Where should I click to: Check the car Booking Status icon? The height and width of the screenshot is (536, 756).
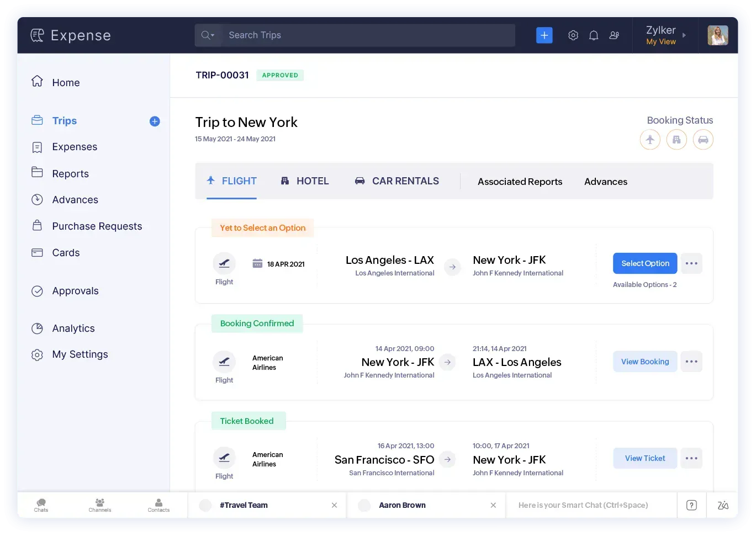703,139
